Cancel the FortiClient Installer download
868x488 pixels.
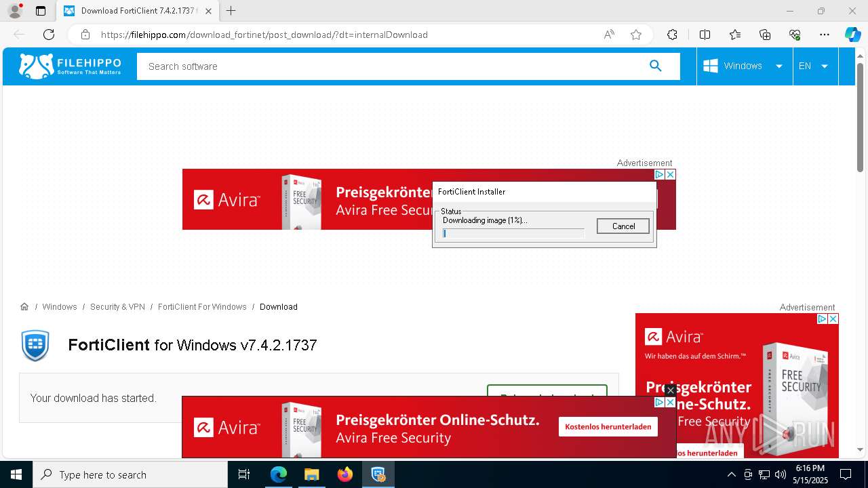pyautogui.click(x=623, y=226)
